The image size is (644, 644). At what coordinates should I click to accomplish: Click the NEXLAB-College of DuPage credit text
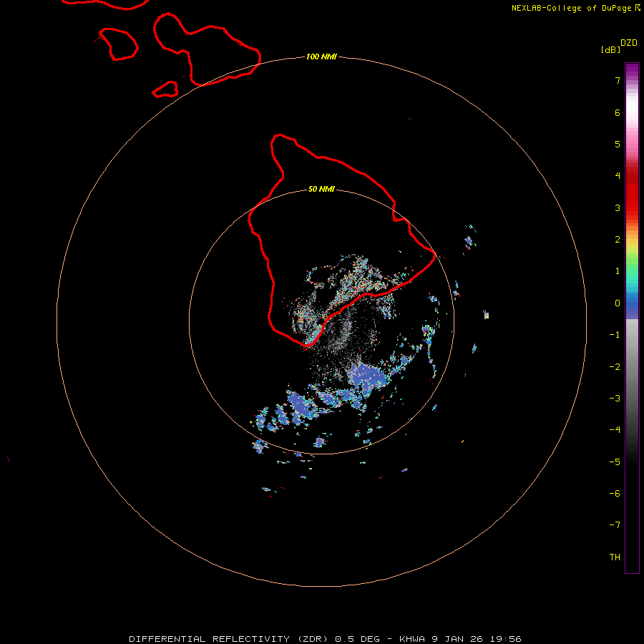click(x=576, y=8)
